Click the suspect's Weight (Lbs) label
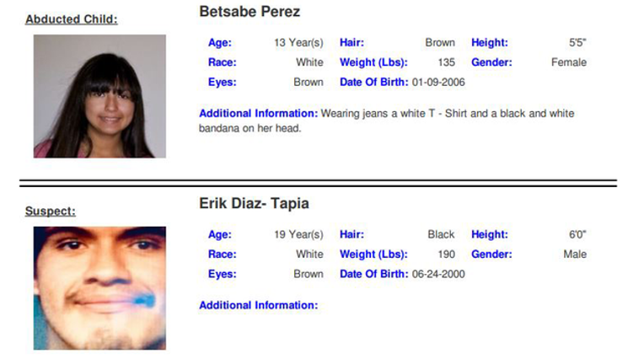The height and width of the screenshot is (364, 644). [x=373, y=254]
